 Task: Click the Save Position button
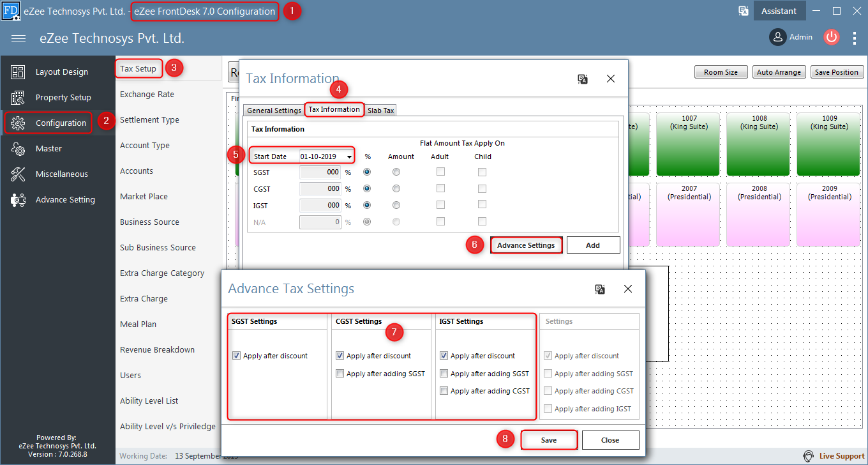tap(837, 72)
